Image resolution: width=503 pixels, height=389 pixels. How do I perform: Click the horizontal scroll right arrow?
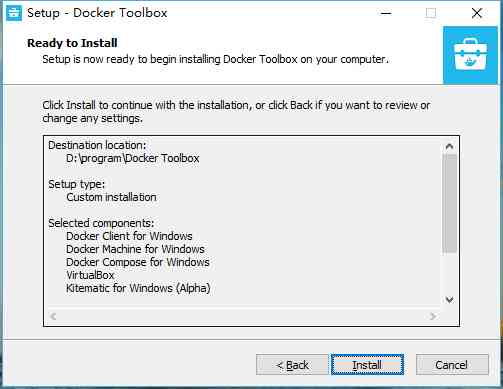(x=433, y=316)
